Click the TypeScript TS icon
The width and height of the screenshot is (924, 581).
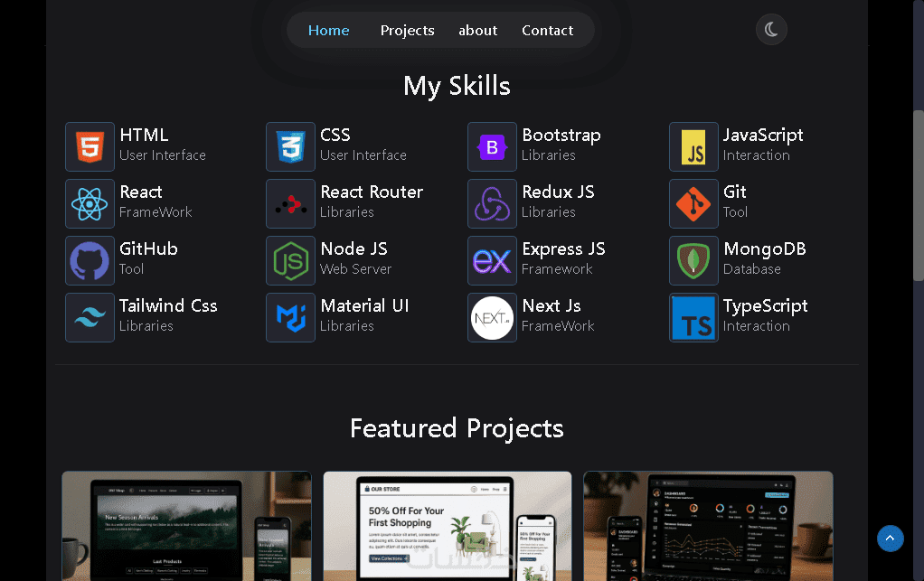click(x=693, y=318)
